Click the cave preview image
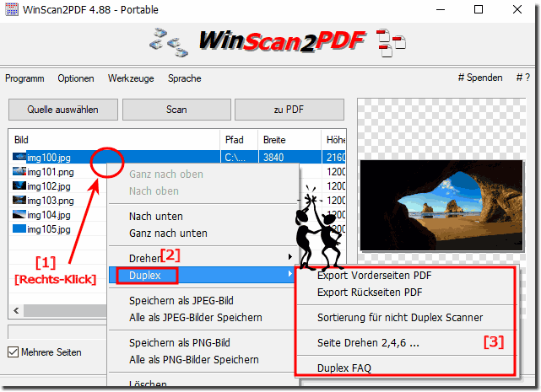This screenshot has width=541, height=392. pyautogui.click(x=441, y=205)
